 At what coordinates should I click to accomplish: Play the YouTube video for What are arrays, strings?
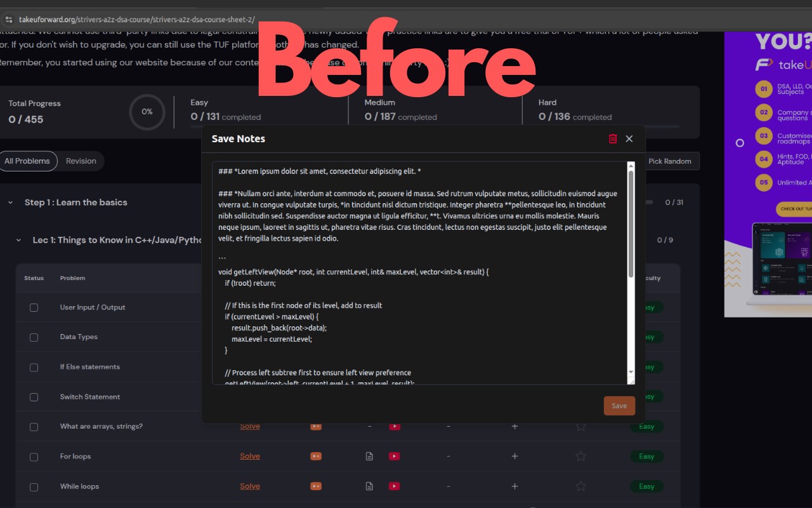[395, 426]
